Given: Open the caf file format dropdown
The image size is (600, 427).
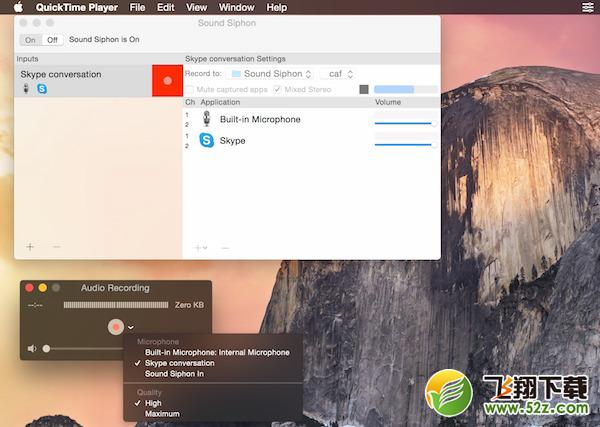Looking at the screenshot, I should tap(339, 74).
